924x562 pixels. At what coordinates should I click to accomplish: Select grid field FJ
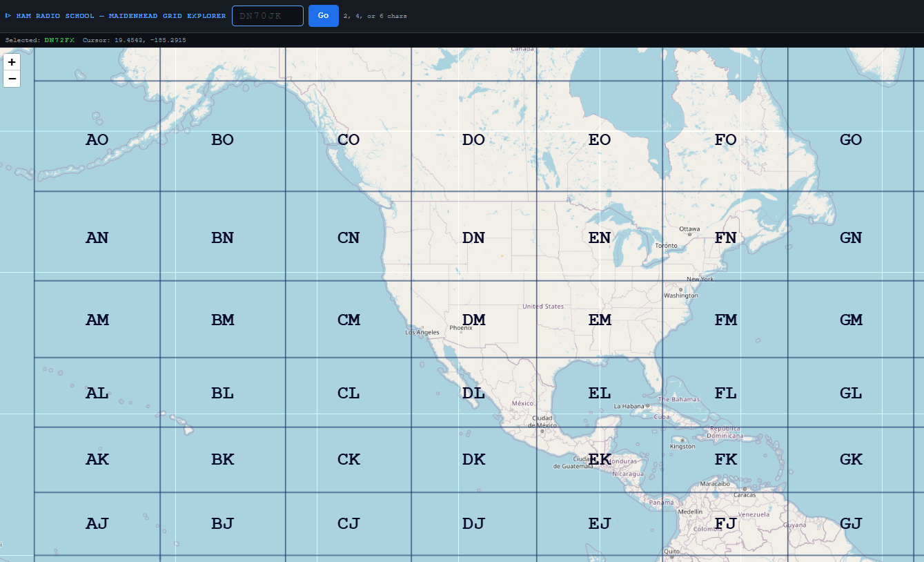[725, 524]
